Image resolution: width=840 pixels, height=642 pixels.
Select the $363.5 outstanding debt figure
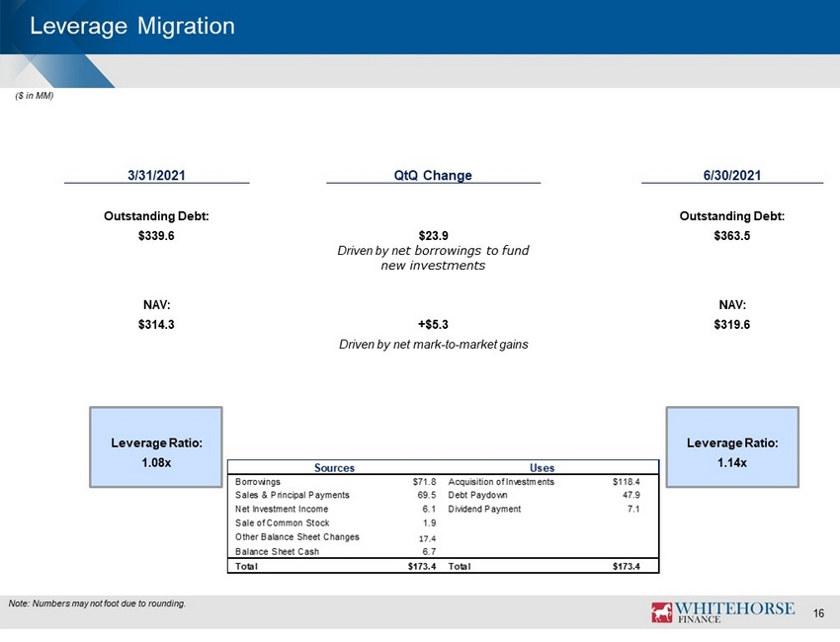coord(731,236)
